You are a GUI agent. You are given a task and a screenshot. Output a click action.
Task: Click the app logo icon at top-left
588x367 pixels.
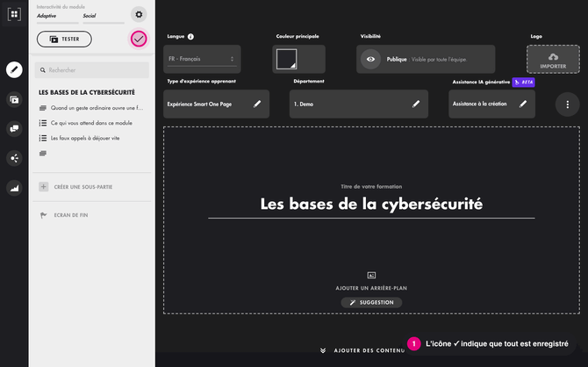[x=14, y=14]
